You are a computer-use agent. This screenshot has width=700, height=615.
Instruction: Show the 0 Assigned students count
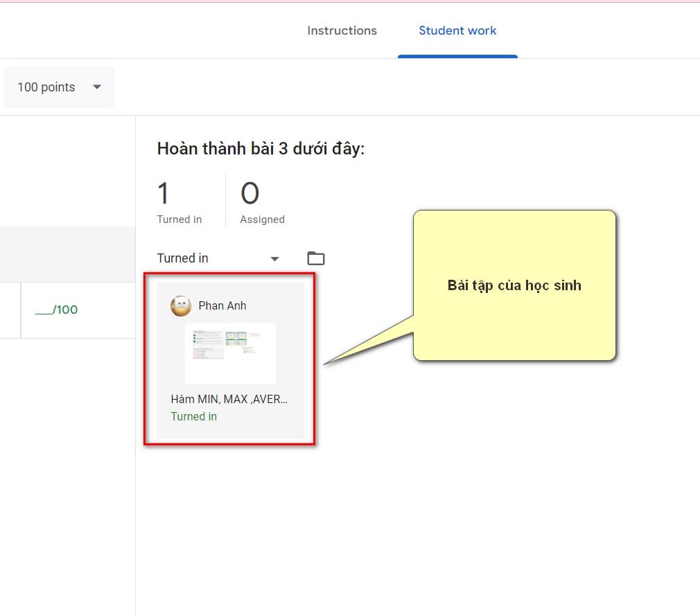coord(262,219)
